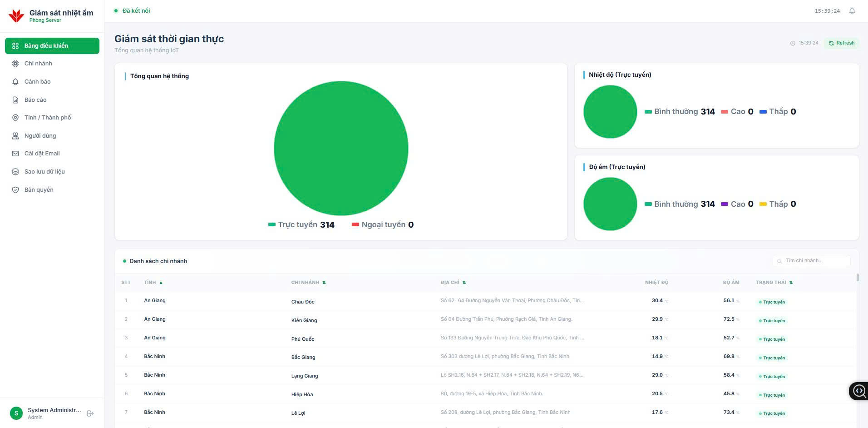Image resolution: width=868 pixels, height=428 pixels.
Task: Click the green system overview pie chart
Action: click(x=341, y=148)
